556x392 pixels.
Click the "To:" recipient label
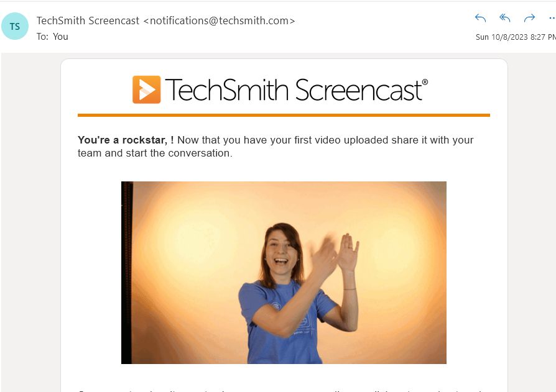tap(42, 37)
